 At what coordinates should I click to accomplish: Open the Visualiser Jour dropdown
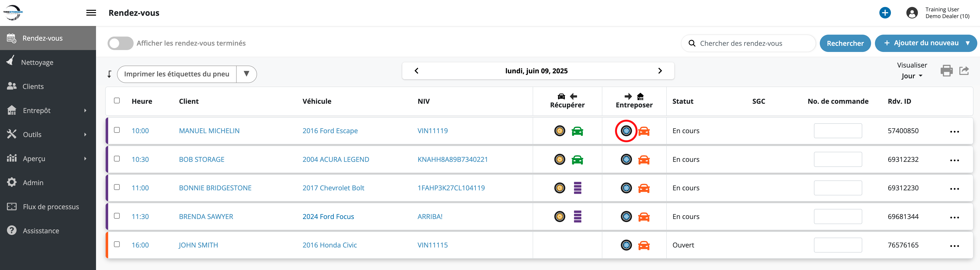[912, 76]
